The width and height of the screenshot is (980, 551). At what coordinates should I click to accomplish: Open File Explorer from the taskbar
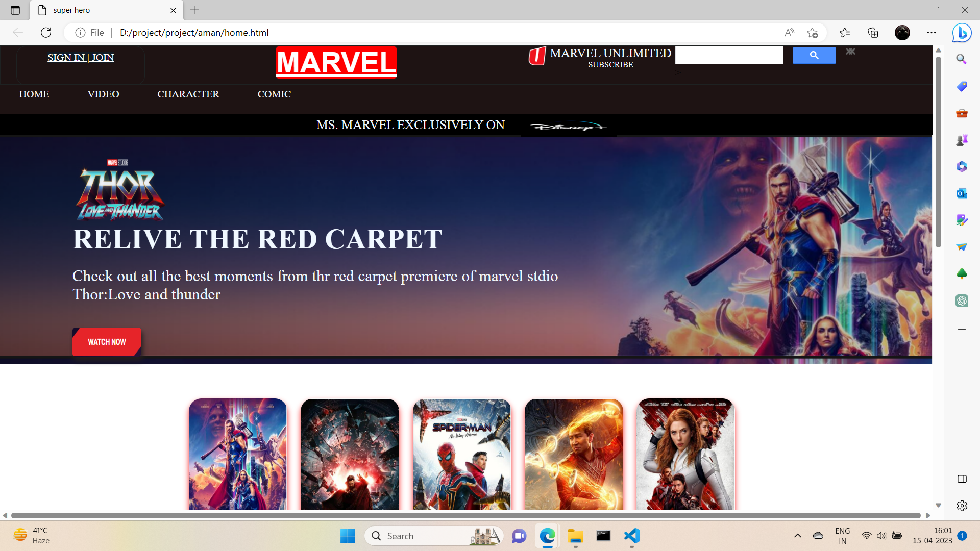click(575, 536)
